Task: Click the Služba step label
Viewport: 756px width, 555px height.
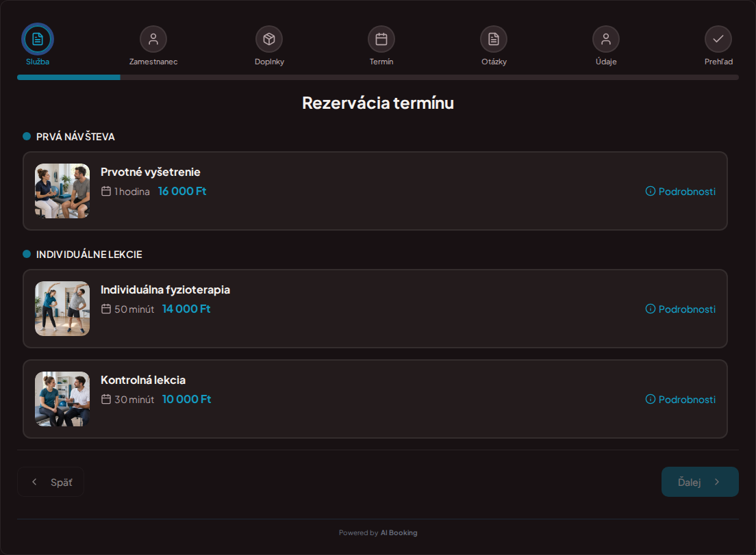Action: [38, 62]
